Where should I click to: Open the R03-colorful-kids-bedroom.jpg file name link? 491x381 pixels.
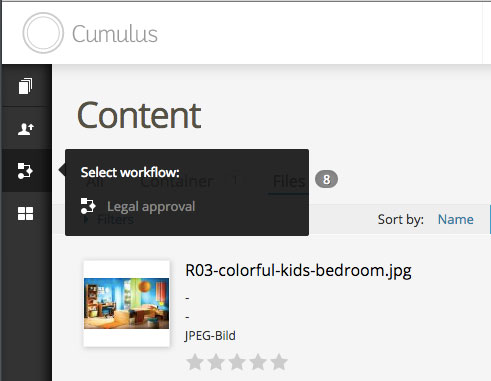298,270
